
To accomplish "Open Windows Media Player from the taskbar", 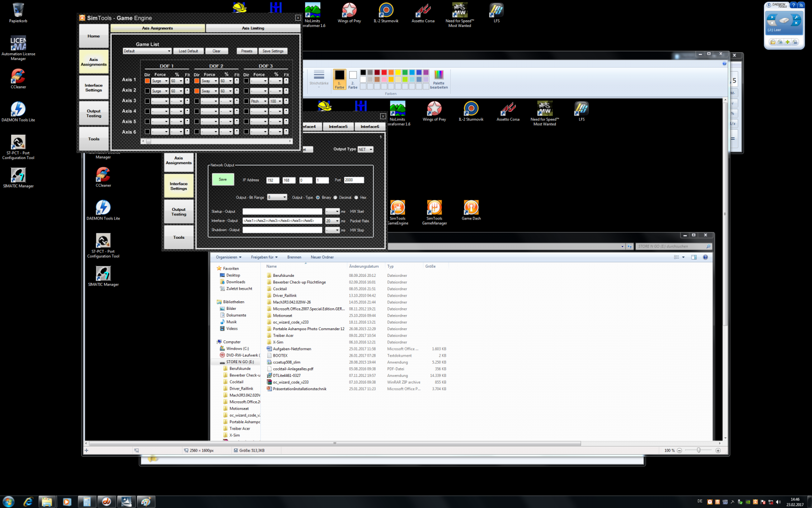I will pyautogui.click(x=66, y=501).
